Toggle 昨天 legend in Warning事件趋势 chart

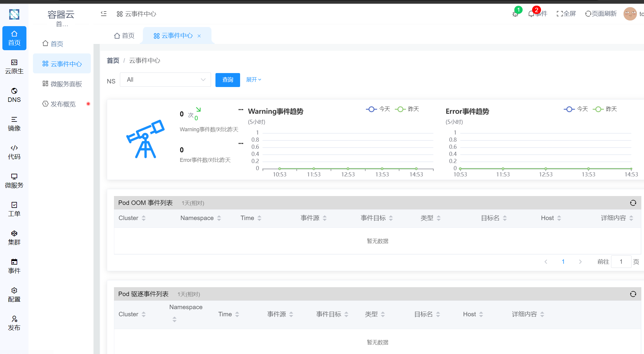(x=407, y=109)
